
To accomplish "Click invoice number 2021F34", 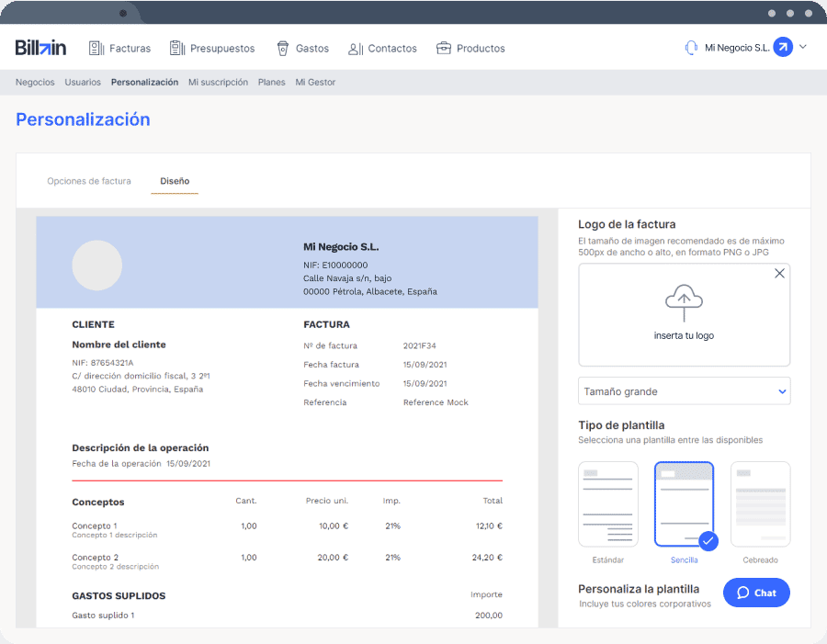I will tap(419, 346).
